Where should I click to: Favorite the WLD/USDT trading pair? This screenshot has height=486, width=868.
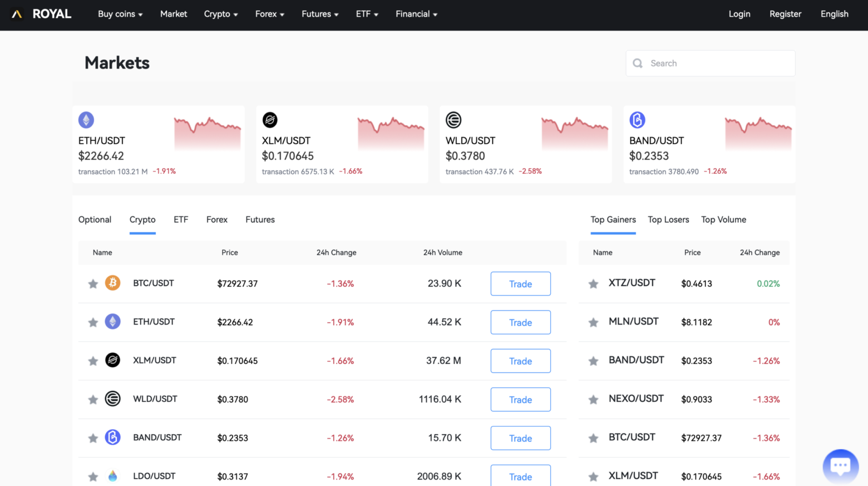coord(92,399)
